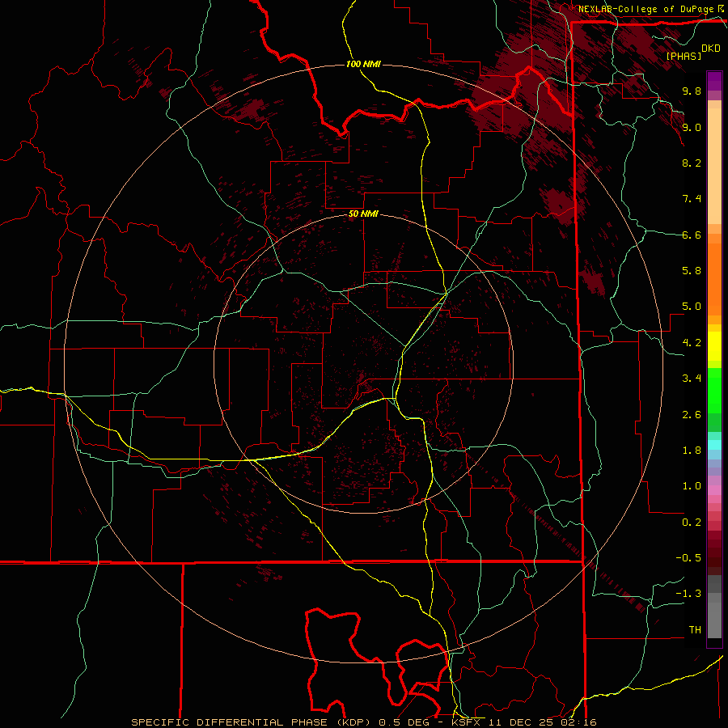
Task: Click the 9.0 scale value
Action: pyautogui.click(x=692, y=127)
